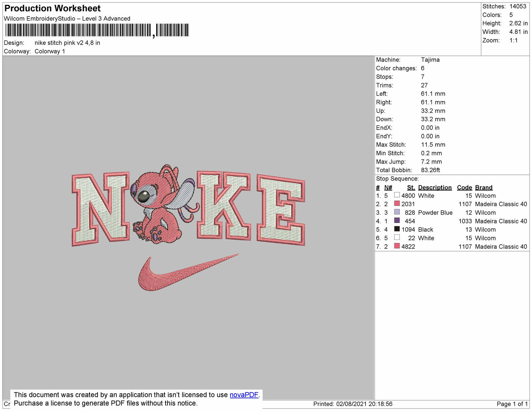Viewport: 532px width, 411px height.
Task: Click the white swatch for stop 1
Action: click(397, 195)
